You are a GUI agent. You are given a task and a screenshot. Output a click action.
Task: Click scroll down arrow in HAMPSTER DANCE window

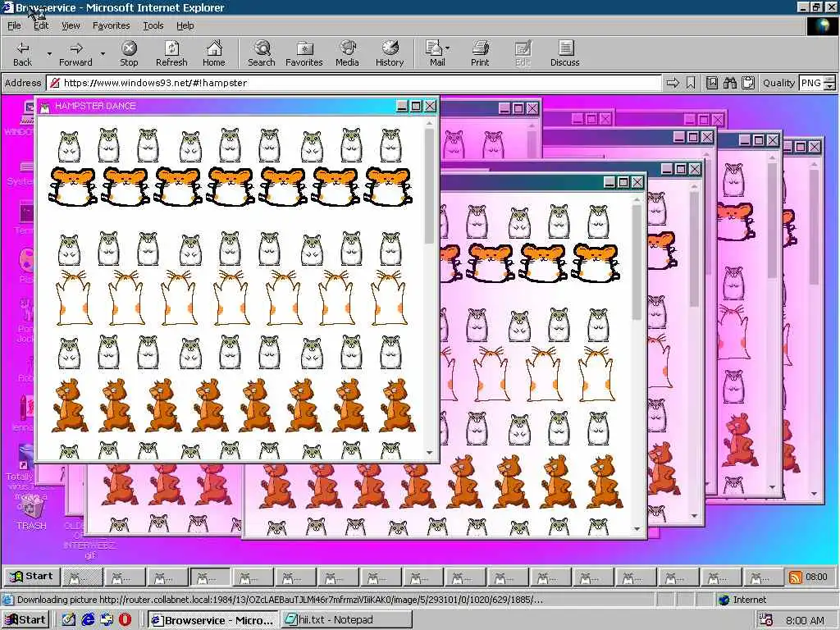[x=429, y=453]
